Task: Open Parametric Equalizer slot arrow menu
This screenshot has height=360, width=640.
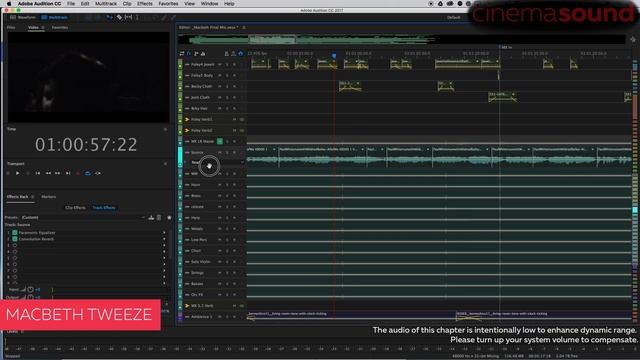Action: [x=164, y=233]
